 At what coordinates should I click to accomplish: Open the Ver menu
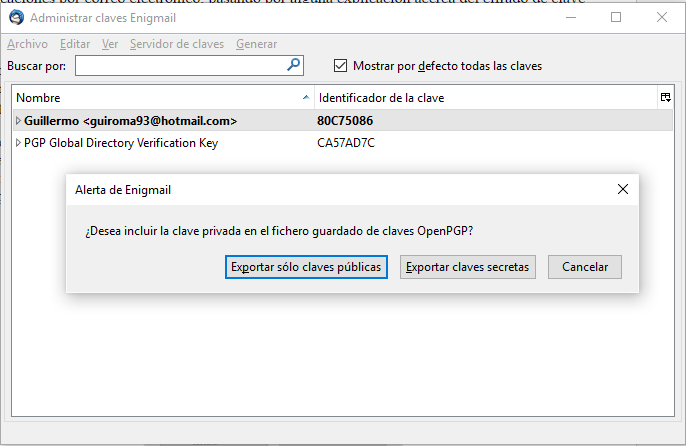pos(110,44)
